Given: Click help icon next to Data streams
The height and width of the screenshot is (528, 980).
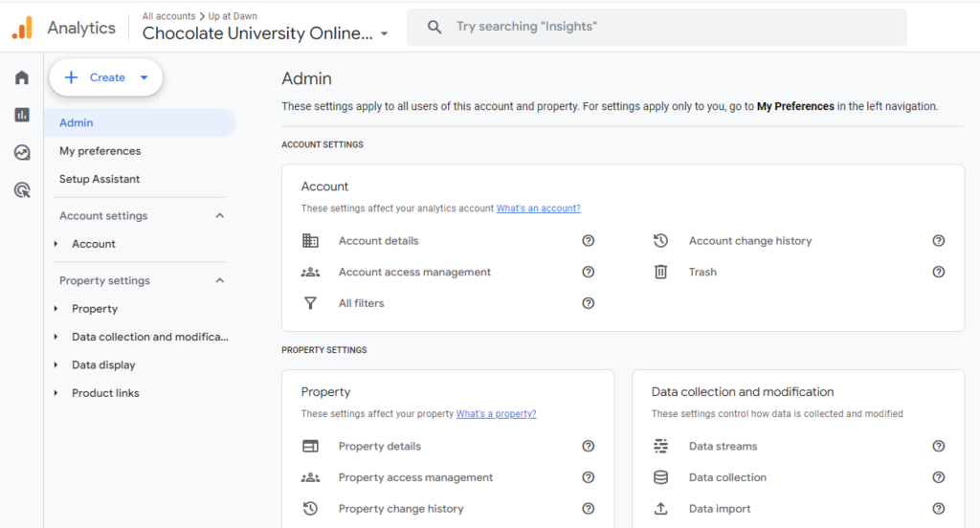Looking at the screenshot, I should [x=939, y=446].
